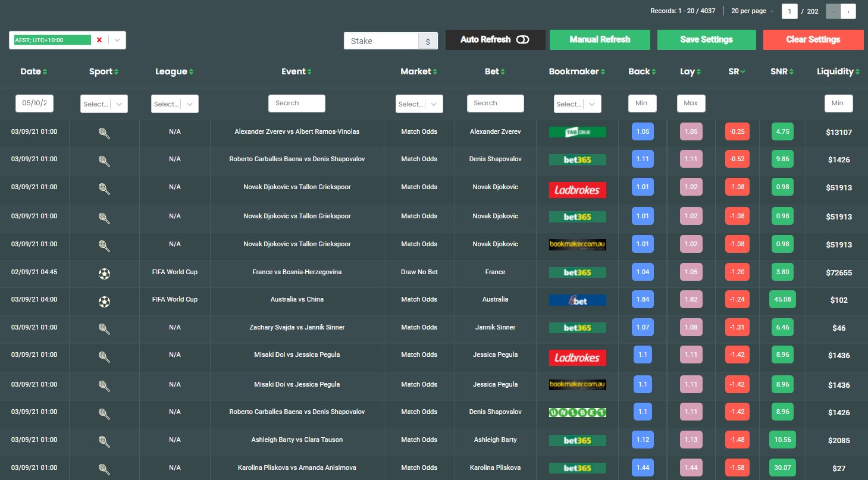Go to previous page arrow

click(833, 11)
